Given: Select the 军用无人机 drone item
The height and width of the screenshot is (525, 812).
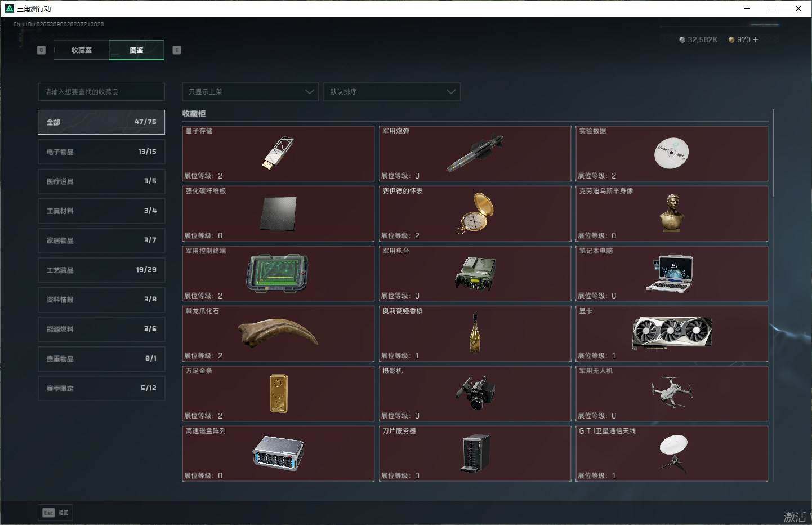Looking at the screenshot, I should pyautogui.click(x=672, y=393).
